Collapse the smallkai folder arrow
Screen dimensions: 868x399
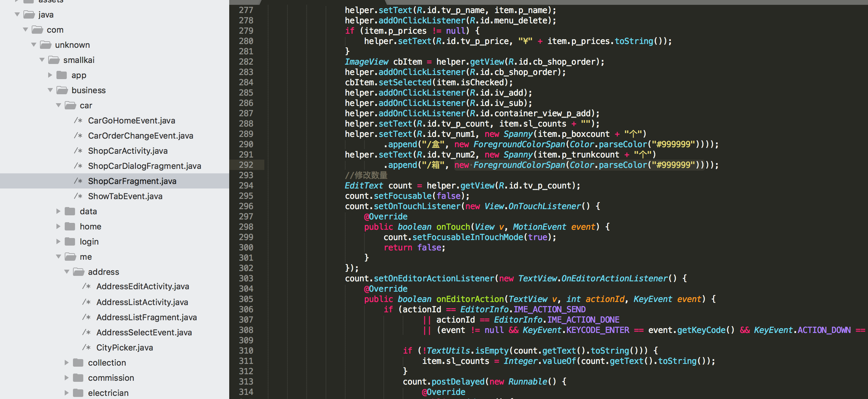point(42,60)
